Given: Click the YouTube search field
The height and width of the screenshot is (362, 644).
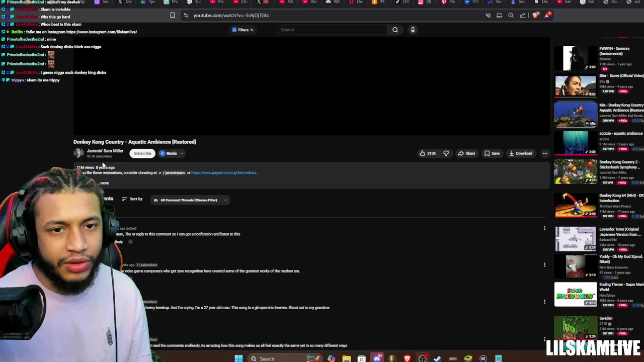Looking at the screenshot, I should click(x=332, y=30).
